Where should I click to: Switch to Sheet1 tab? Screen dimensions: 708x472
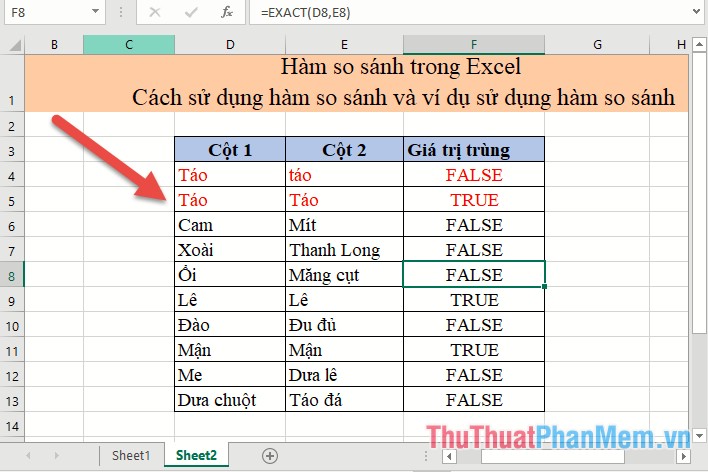(131, 455)
